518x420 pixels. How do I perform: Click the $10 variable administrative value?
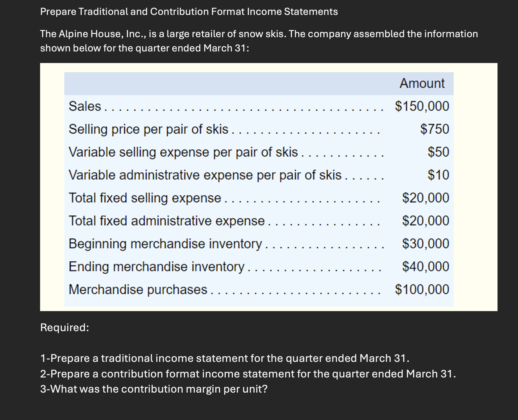pyautogui.click(x=438, y=175)
